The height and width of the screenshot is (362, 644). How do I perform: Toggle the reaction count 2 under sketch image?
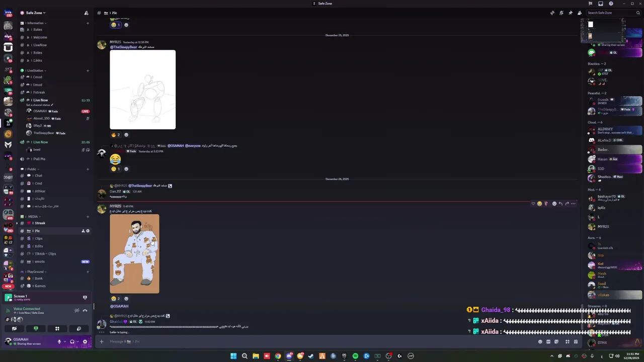tap(116, 135)
